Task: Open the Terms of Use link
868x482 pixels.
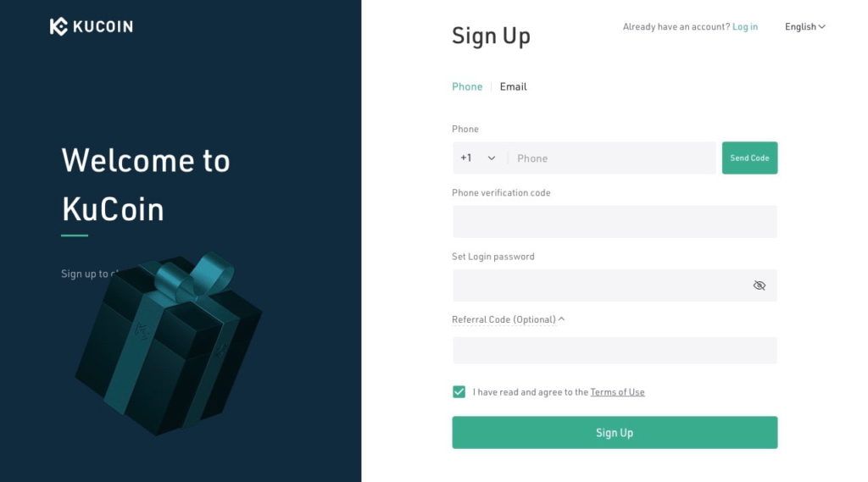Action: point(617,392)
